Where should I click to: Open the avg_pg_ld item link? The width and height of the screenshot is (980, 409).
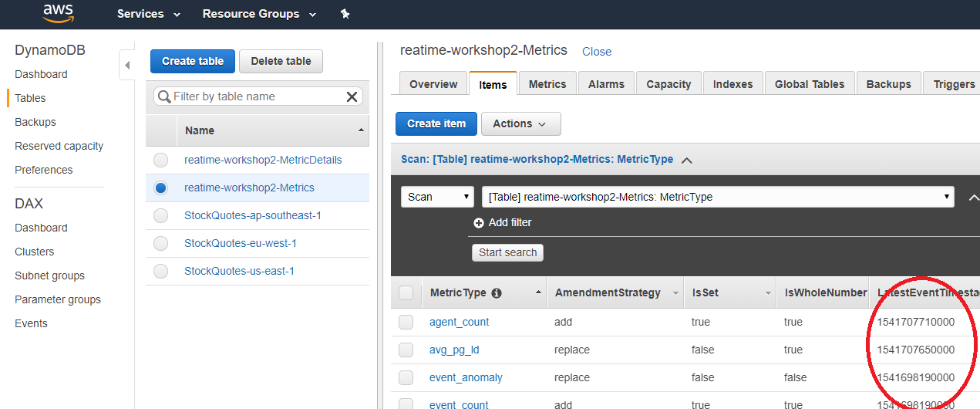[454, 350]
